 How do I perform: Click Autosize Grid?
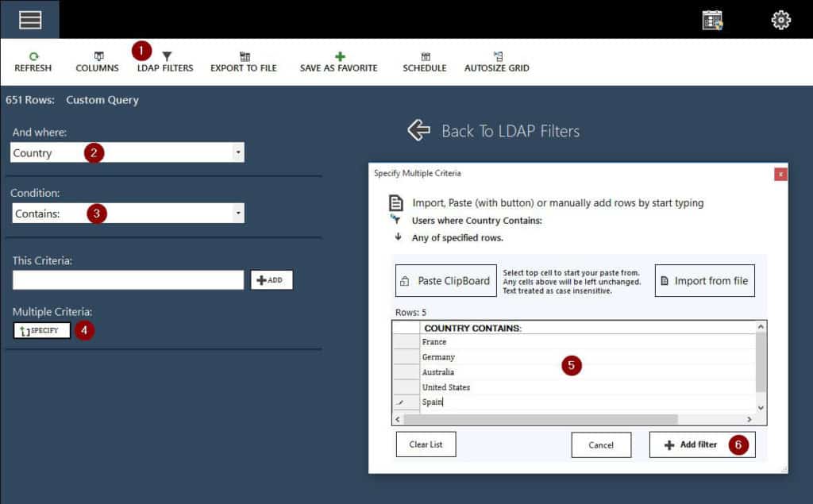(497, 62)
